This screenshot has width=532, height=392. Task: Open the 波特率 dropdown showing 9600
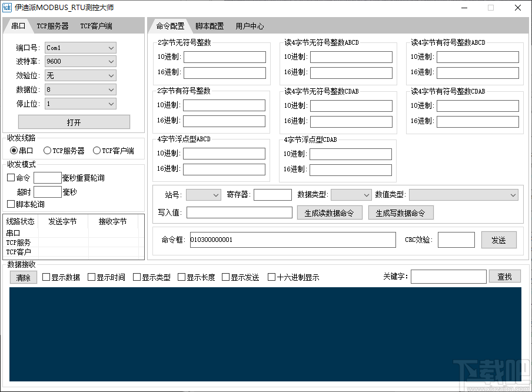click(80, 61)
